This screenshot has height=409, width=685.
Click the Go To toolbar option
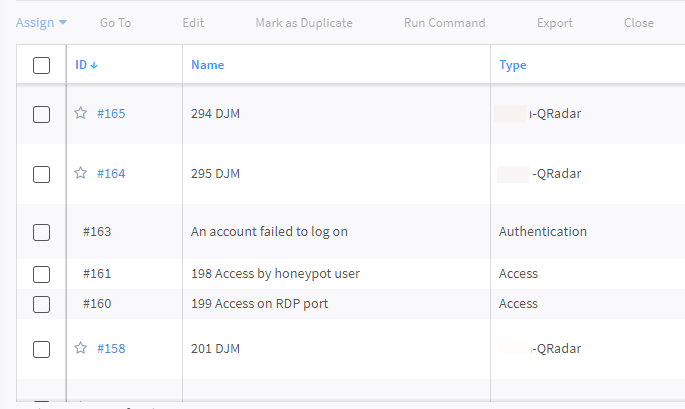click(115, 23)
